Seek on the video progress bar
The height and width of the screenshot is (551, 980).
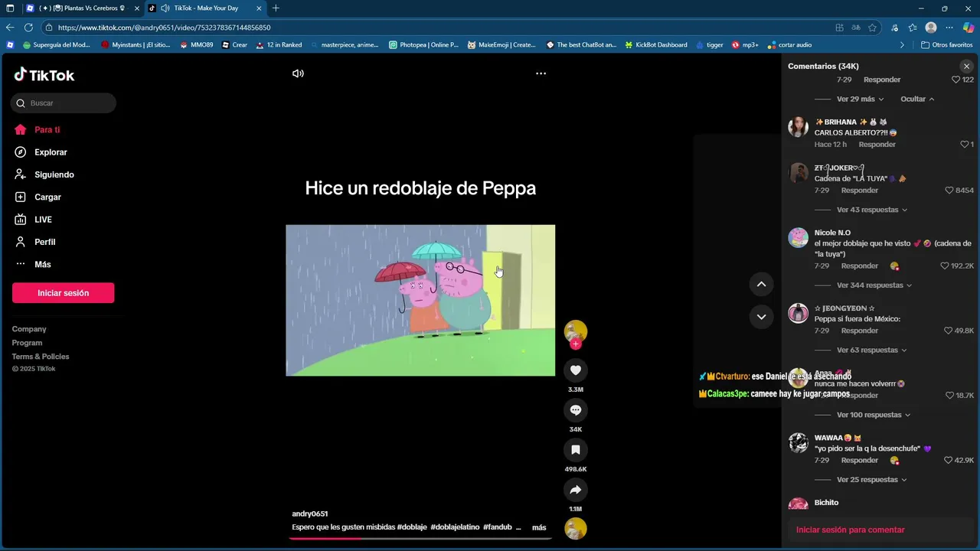click(420, 538)
